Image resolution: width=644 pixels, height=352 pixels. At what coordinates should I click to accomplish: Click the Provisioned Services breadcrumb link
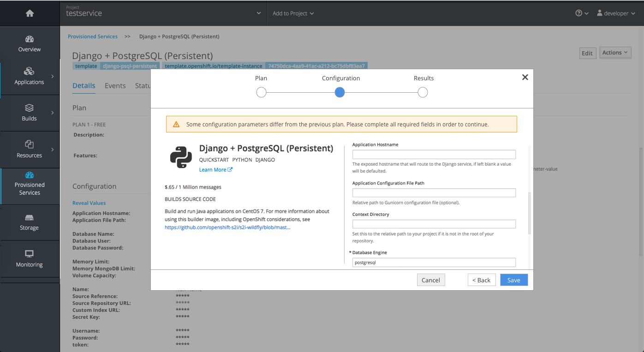(x=93, y=36)
